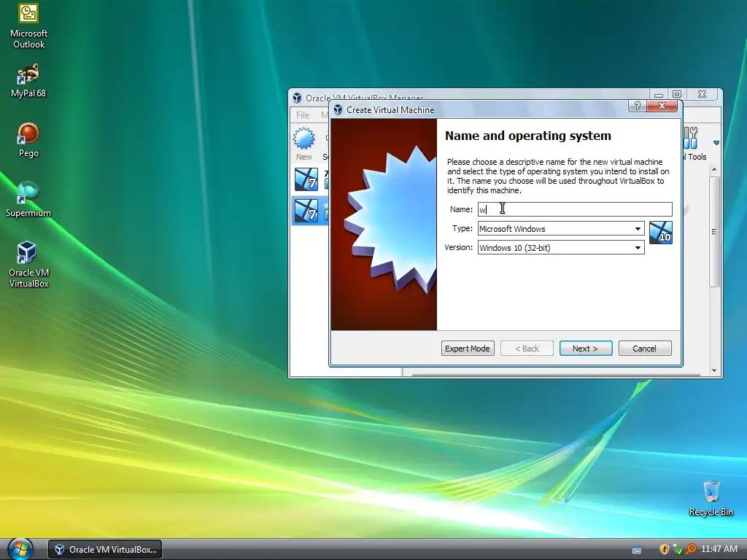Open Microsoft Outlook desktop shortcut
This screenshot has width=747, height=560.
coord(28,26)
